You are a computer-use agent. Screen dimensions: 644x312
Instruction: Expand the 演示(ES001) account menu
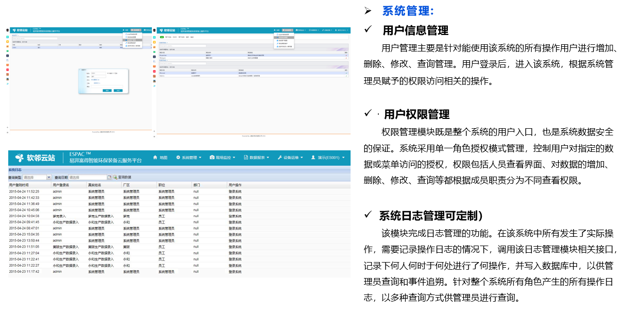tap(329, 158)
